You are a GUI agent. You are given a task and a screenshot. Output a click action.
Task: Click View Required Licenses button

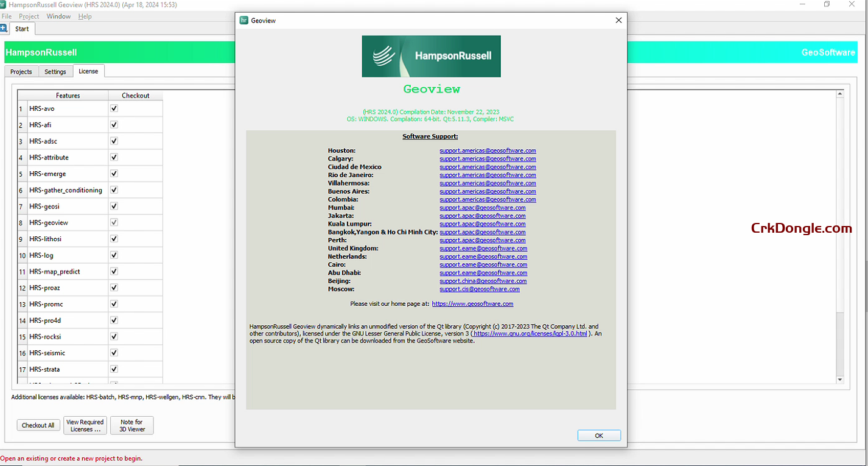pos(85,425)
